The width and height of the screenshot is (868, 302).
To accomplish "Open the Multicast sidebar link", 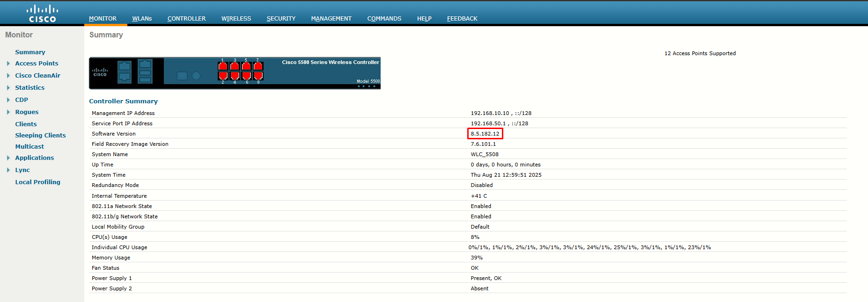I will click(29, 147).
